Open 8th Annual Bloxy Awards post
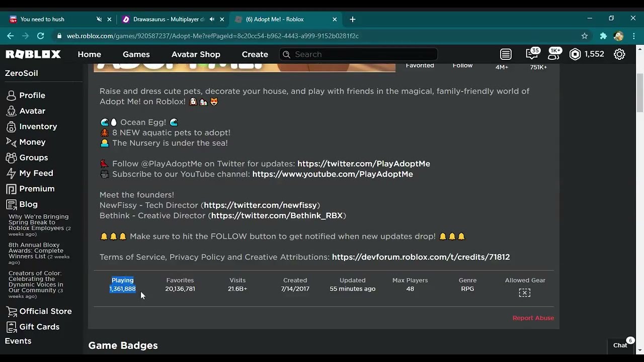644x362 pixels. (39, 253)
